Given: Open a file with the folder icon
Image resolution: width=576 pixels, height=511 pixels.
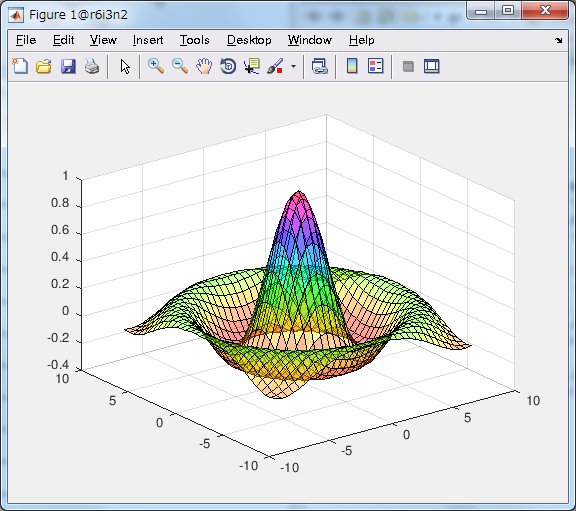Looking at the screenshot, I should click(x=44, y=66).
